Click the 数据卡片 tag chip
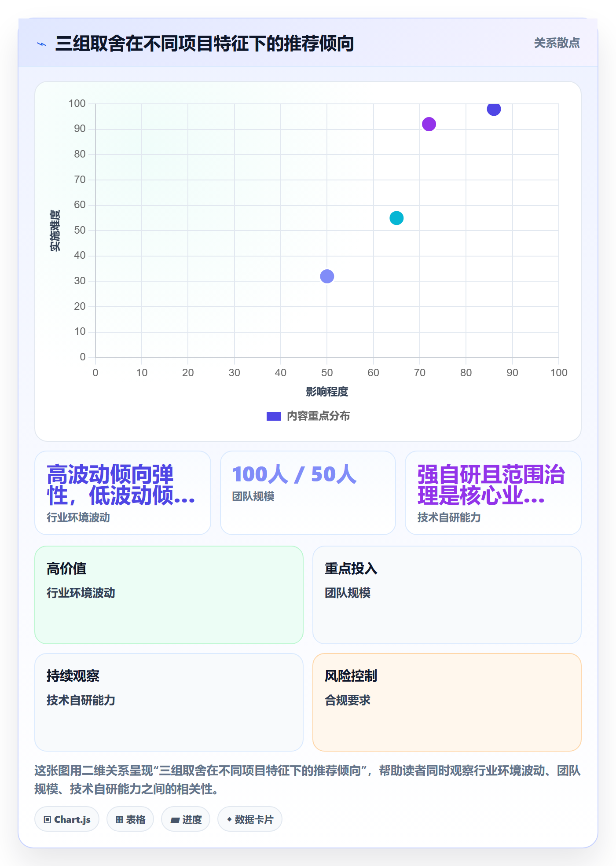Viewport: 616px width, 866px height. (250, 819)
